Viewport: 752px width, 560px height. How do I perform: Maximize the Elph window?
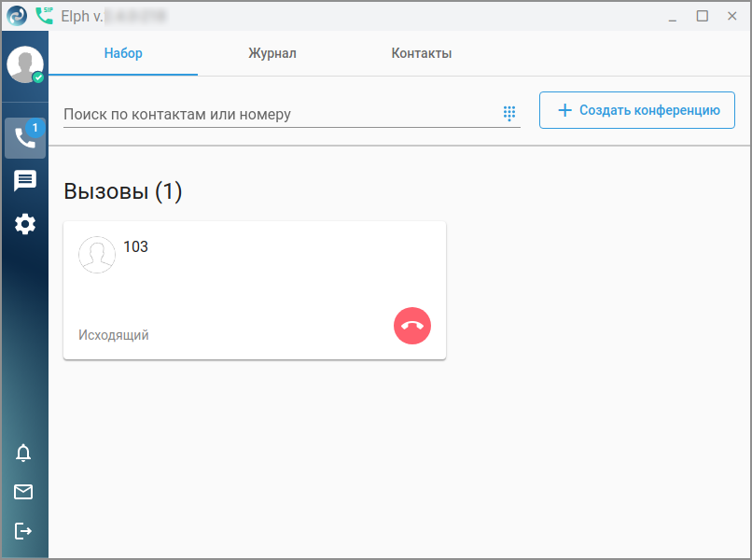(703, 16)
